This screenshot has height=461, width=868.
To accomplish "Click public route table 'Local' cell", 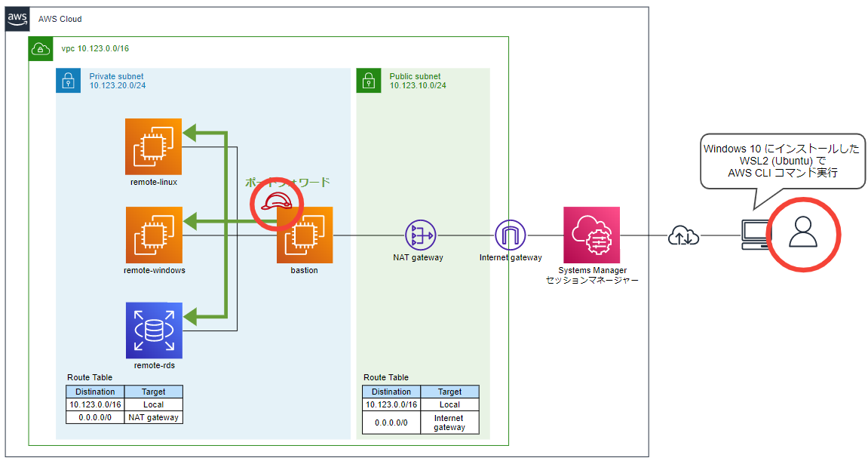I will point(449,404).
